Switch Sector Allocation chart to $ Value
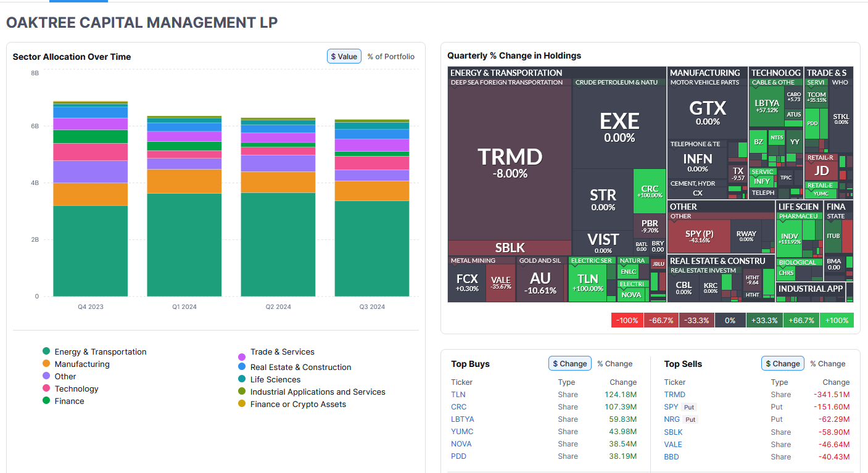Image resolution: width=868 pixels, height=473 pixels. (344, 56)
